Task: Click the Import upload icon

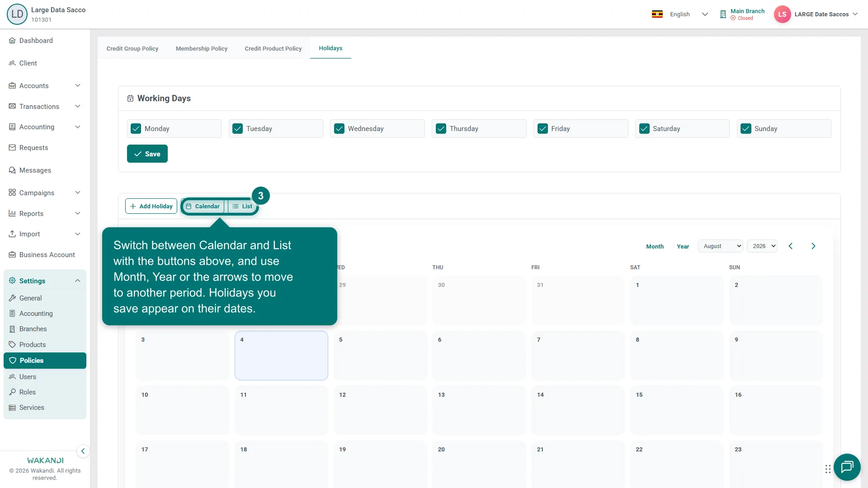Action: coord(12,234)
